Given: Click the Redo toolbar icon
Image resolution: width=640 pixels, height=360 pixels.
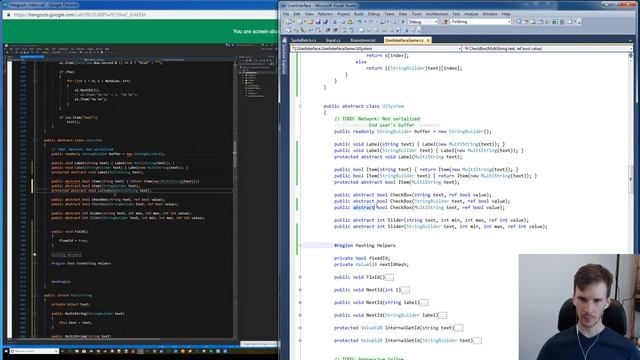Looking at the screenshot, I should 371,22.
